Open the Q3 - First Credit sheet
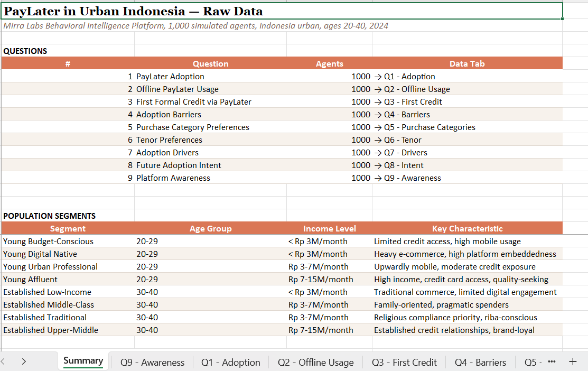The width and height of the screenshot is (588, 371). [x=404, y=362]
